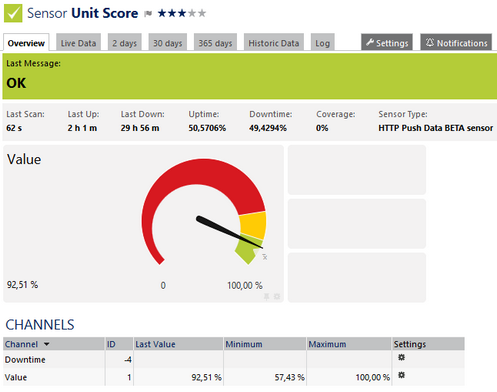Open the Settings tab with wrench icon
Screen dimensions: 497x392
click(387, 42)
